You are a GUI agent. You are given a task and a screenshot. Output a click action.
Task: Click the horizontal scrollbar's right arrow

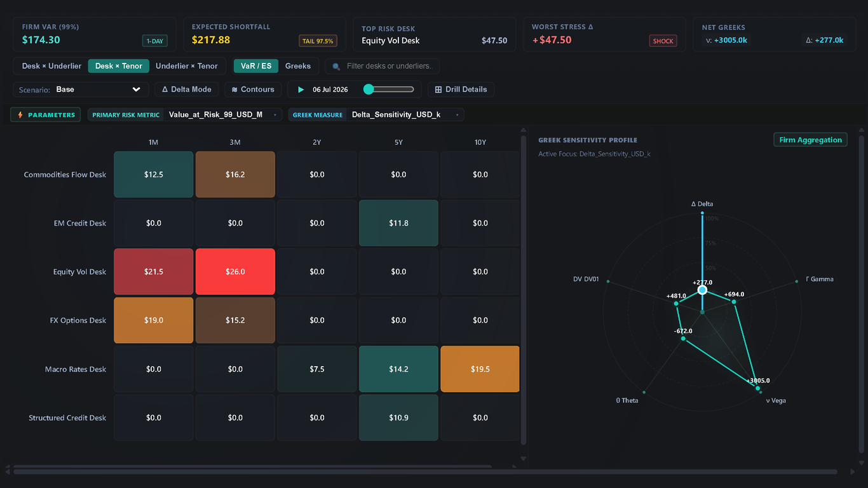point(853,471)
